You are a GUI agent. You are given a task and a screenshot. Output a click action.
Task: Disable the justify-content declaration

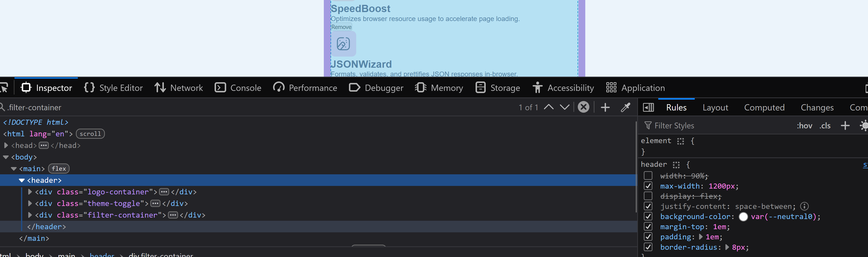648,206
